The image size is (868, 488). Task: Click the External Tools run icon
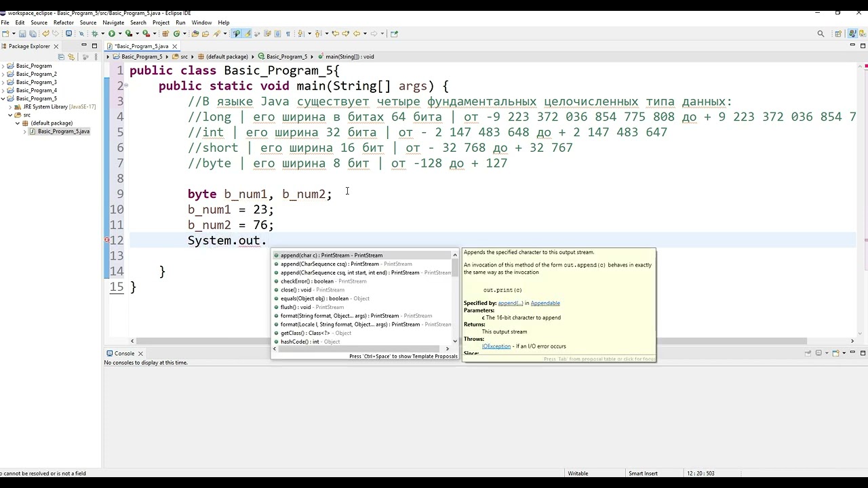pos(145,33)
